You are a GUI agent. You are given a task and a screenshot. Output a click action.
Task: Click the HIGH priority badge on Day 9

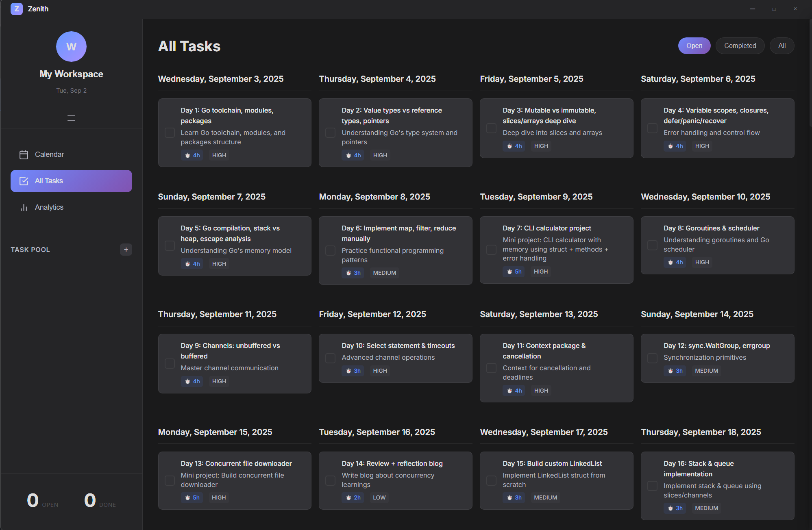(x=219, y=381)
